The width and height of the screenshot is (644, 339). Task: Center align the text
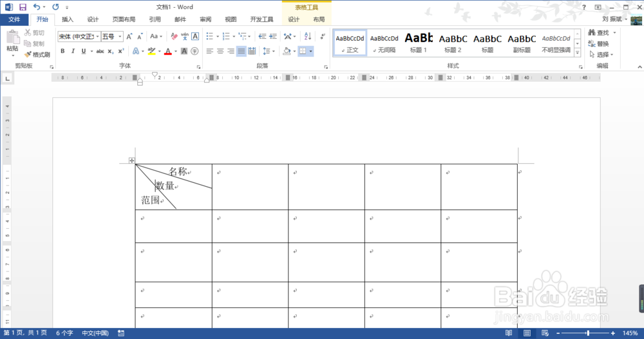click(220, 51)
